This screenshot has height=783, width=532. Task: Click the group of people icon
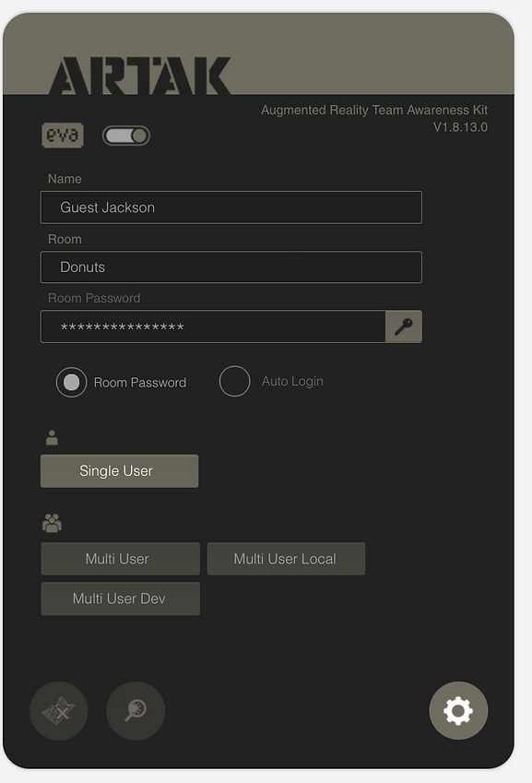[x=52, y=523]
